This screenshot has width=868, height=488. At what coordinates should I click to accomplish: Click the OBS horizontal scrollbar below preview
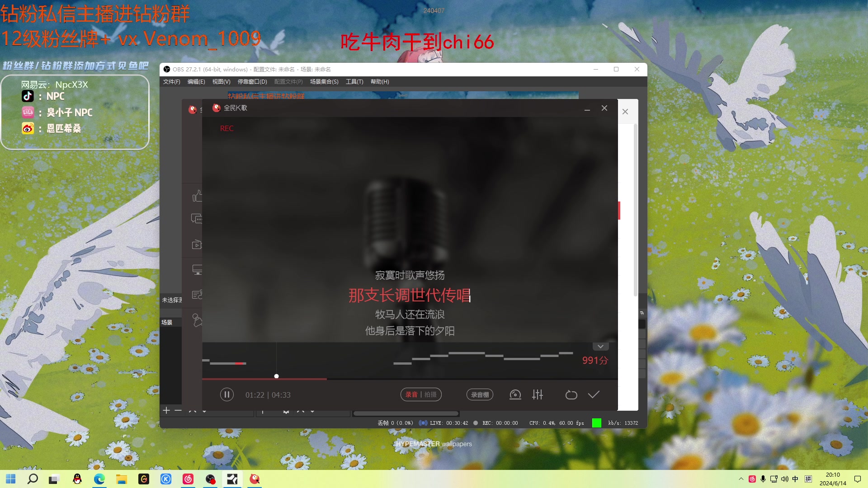(406, 413)
